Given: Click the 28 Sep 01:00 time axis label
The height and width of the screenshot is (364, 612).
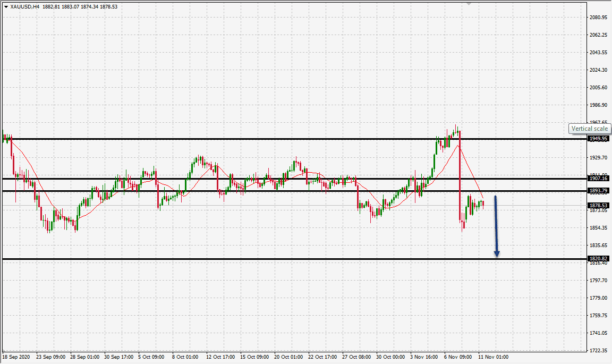Looking at the screenshot, I should point(84,357).
